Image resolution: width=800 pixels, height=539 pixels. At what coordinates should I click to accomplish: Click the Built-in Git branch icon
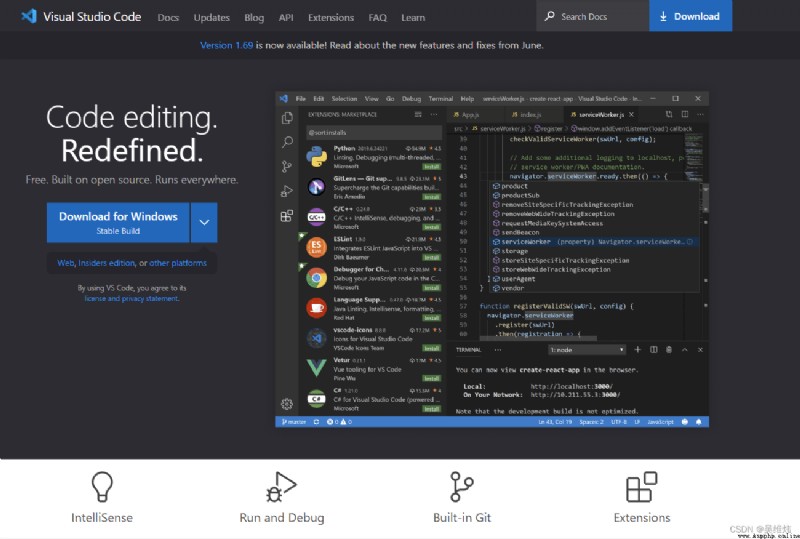coord(461,486)
